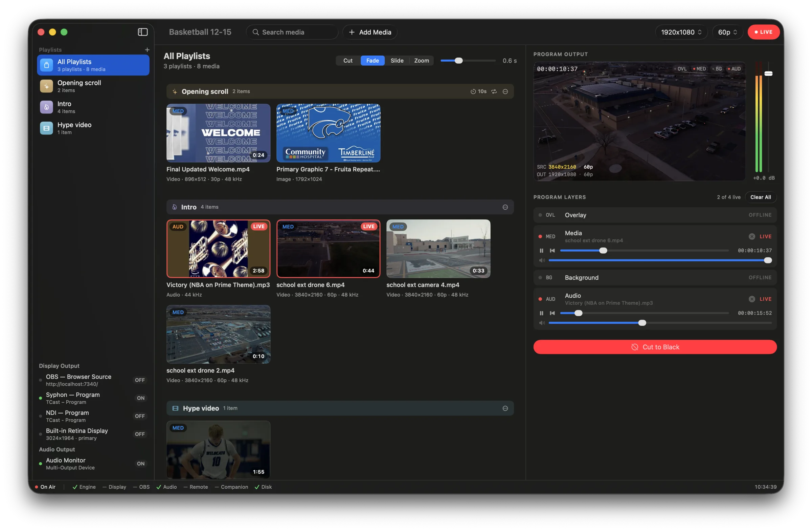
Task: Toggle NDI Program output OFF switch
Action: click(140, 416)
